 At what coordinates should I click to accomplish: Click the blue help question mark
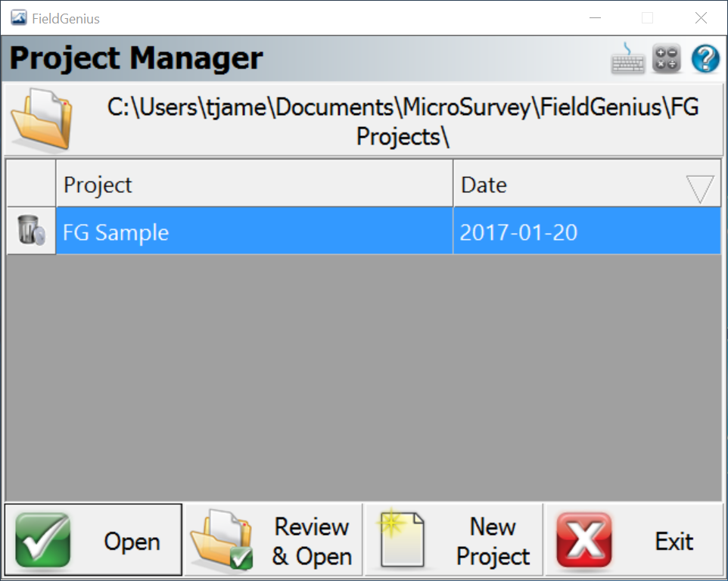click(x=705, y=58)
